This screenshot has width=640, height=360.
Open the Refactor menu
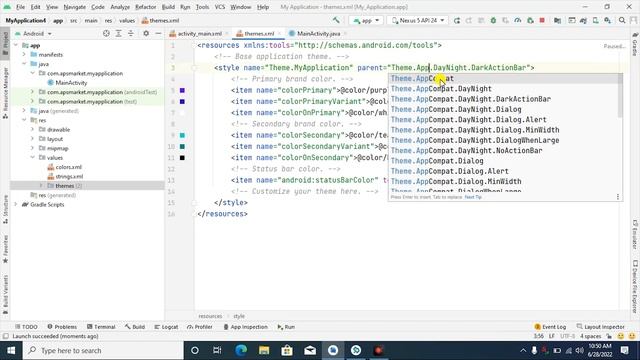(146, 7)
